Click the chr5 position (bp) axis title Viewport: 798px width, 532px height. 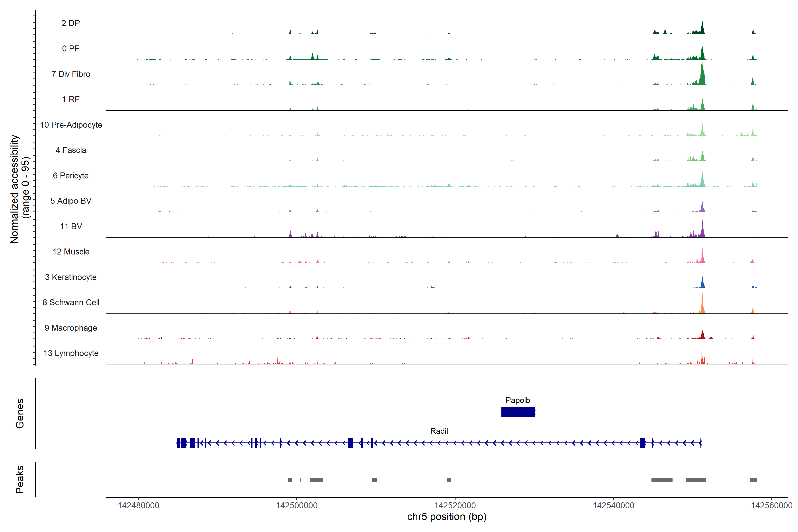446,517
